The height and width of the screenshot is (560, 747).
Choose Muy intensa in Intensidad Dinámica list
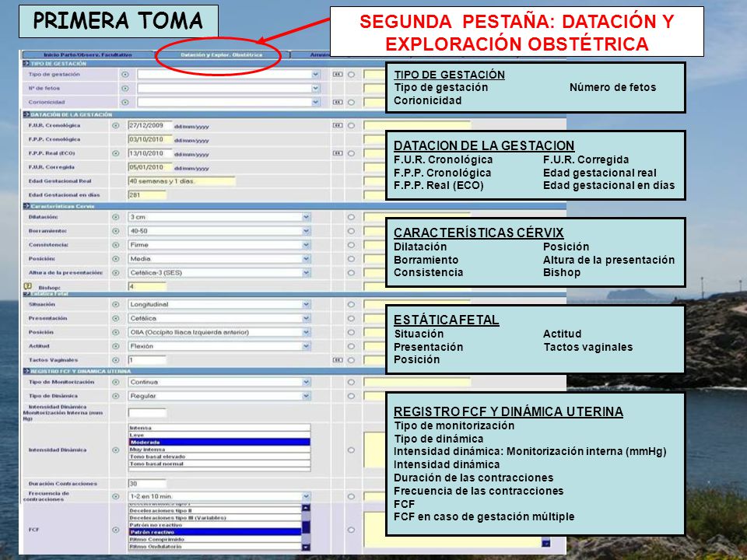[x=219, y=449]
